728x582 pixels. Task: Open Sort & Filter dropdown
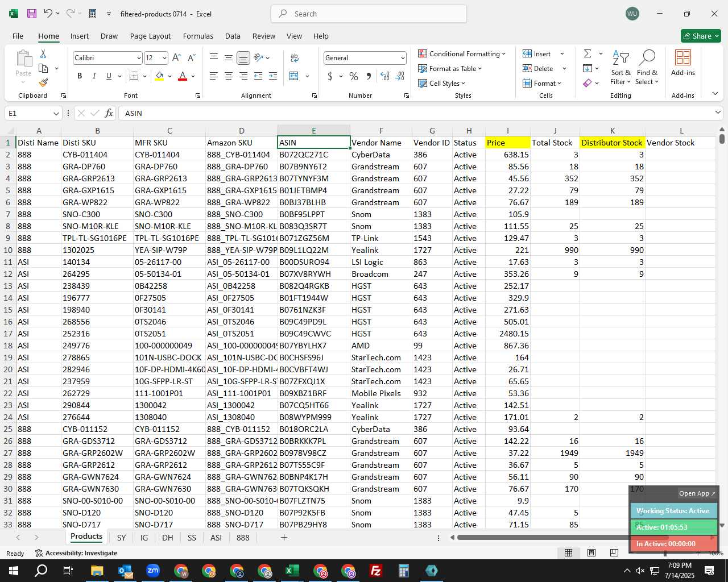point(621,67)
